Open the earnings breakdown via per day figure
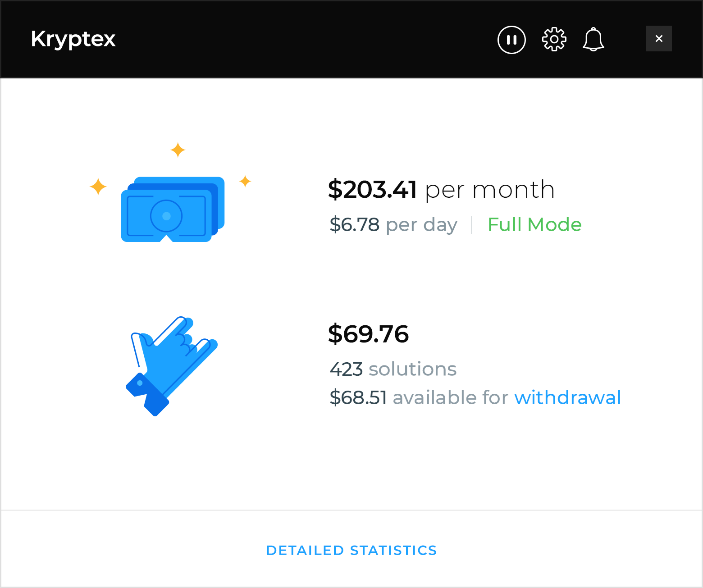 pos(393,224)
